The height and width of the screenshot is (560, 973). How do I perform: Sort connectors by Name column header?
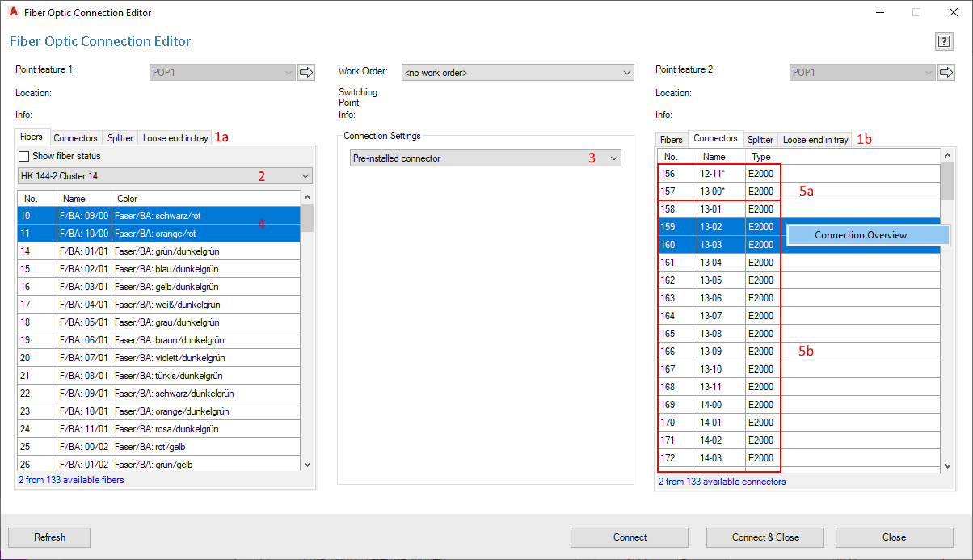coord(722,157)
